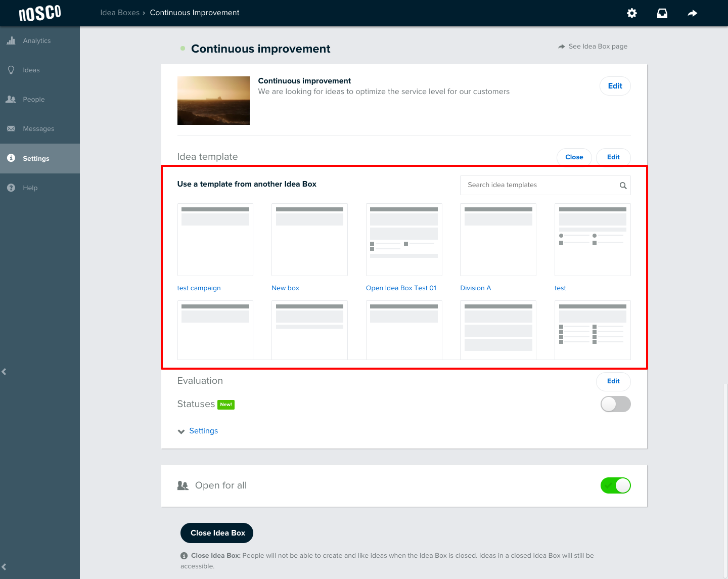Edit the Evaluation section
Viewport: 728px width, 579px height.
[x=613, y=381]
